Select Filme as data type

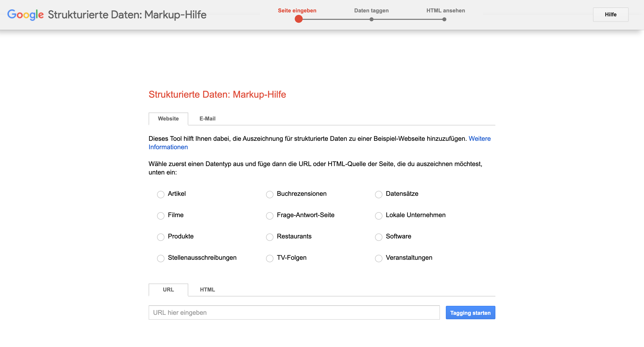[x=161, y=216]
